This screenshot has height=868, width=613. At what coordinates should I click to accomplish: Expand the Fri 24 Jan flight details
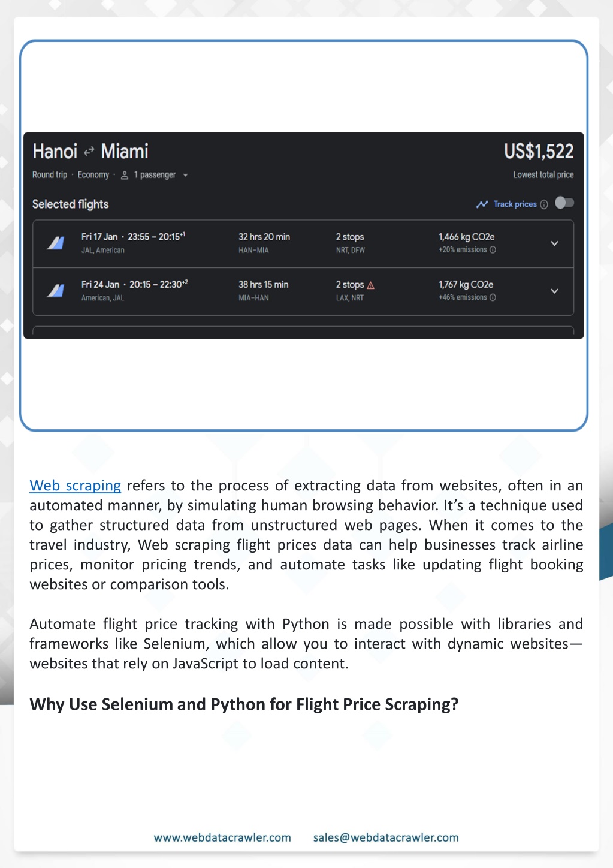[554, 291]
